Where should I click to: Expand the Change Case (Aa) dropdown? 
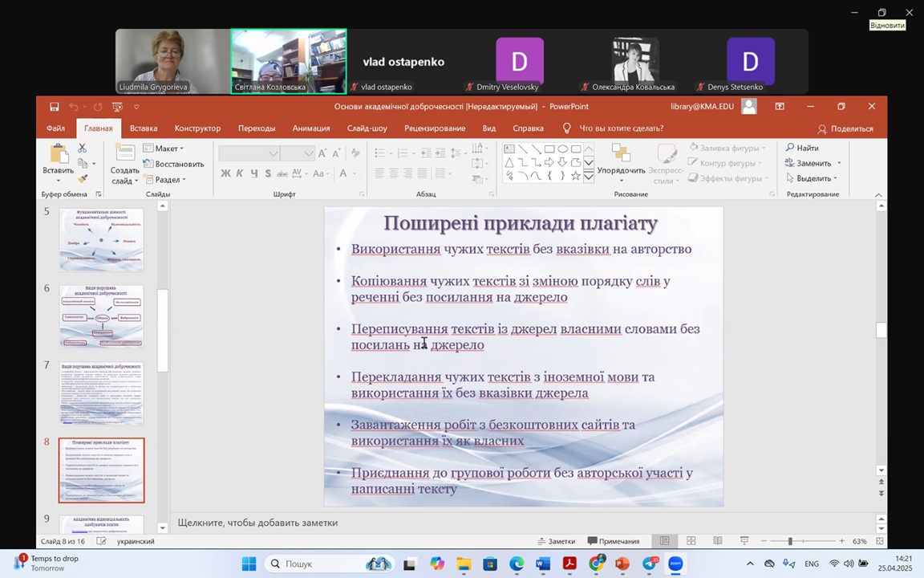tap(321, 173)
